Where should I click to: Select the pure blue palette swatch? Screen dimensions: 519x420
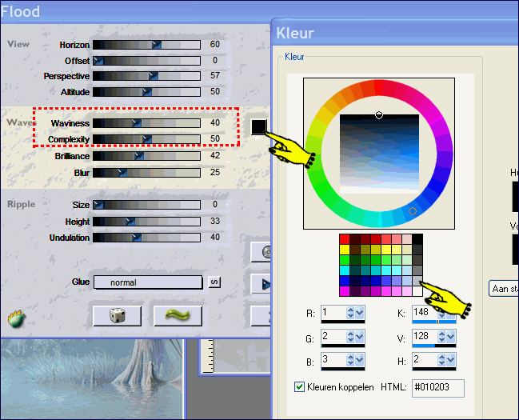point(345,281)
